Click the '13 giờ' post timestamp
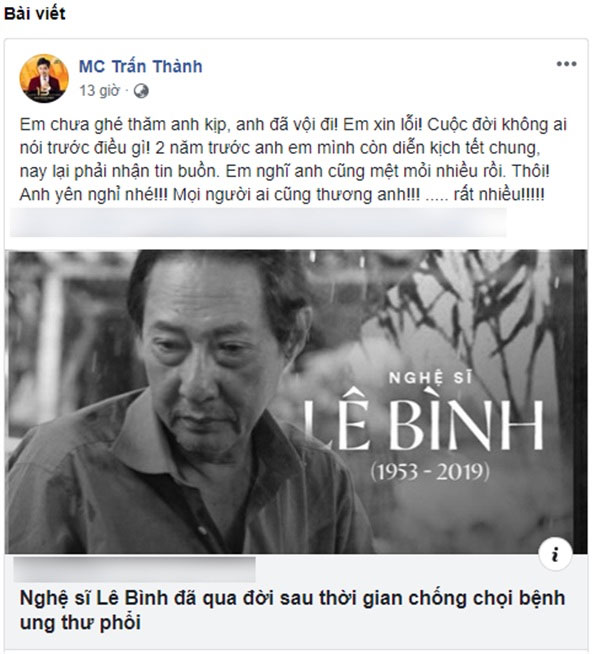Image resolution: width=600 pixels, height=654 pixels. [99, 91]
